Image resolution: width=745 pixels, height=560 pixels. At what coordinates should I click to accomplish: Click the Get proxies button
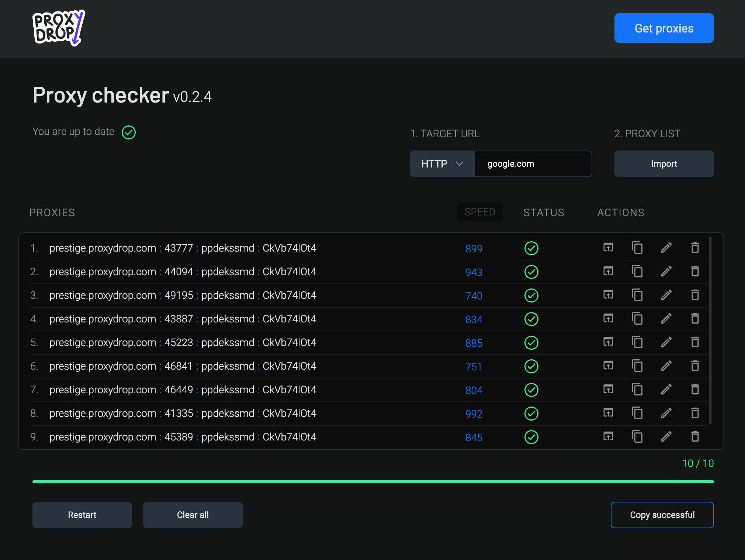[x=664, y=28]
